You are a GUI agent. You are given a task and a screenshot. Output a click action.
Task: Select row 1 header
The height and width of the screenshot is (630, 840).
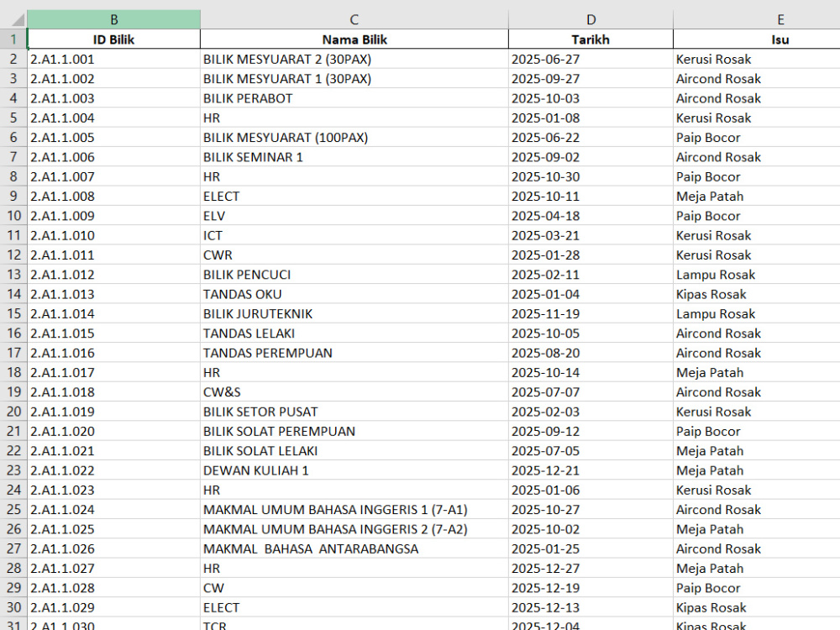(x=13, y=39)
